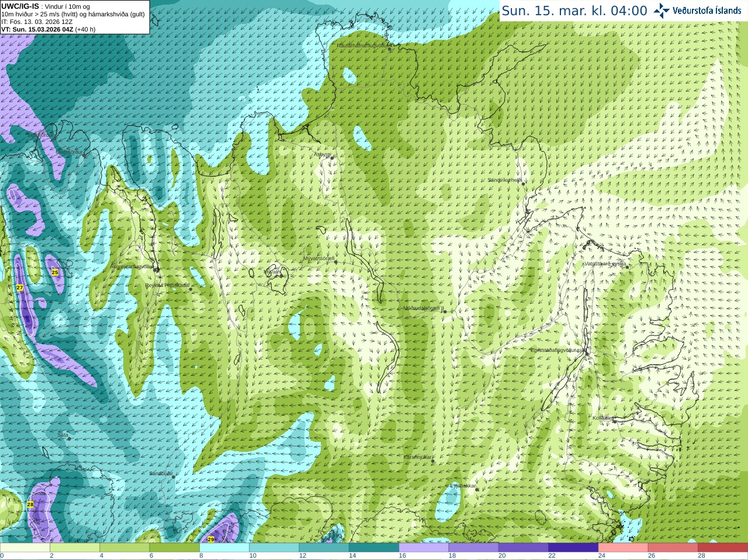The width and height of the screenshot is (748, 560).
Task: Click the 6–8 m/s legend swatch
Action: pos(175,548)
